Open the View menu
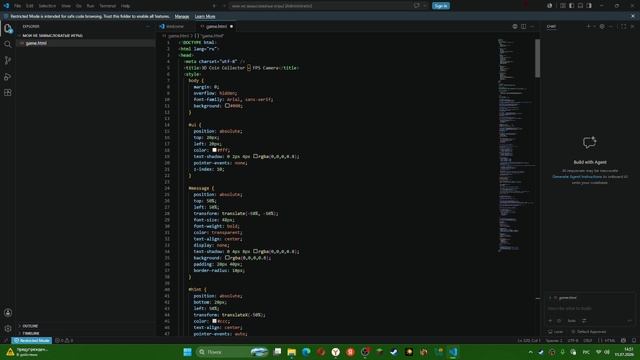Screen dimensions: 640x360 pos(66,6)
